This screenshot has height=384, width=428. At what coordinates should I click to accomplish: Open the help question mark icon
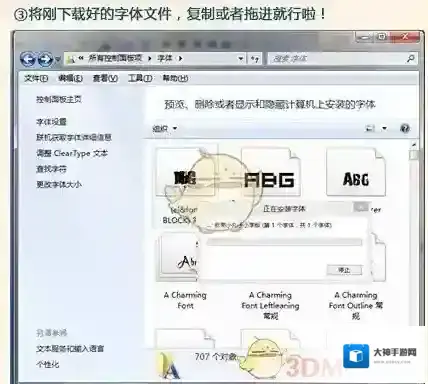tap(405, 128)
